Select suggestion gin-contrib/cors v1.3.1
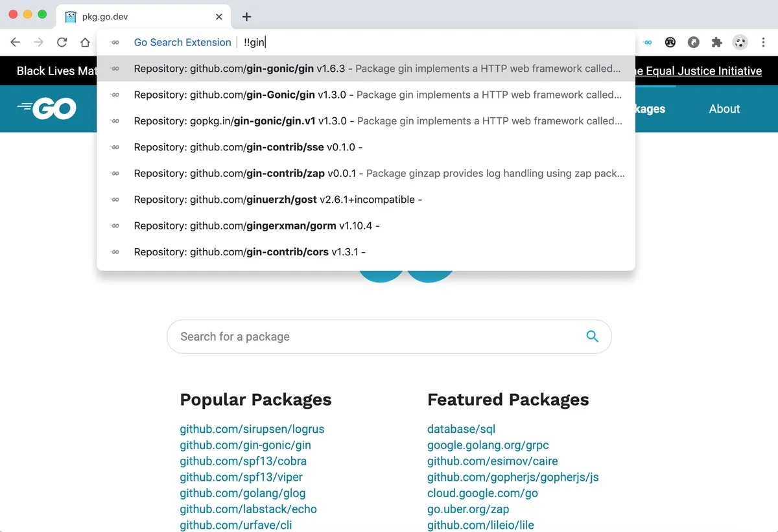The width and height of the screenshot is (778, 532). click(x=366, y=252)
